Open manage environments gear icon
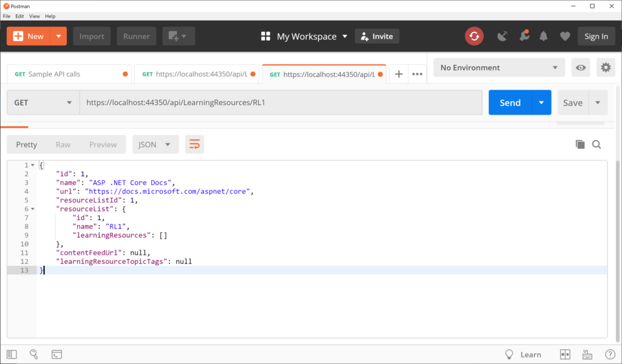 (606, 67)
